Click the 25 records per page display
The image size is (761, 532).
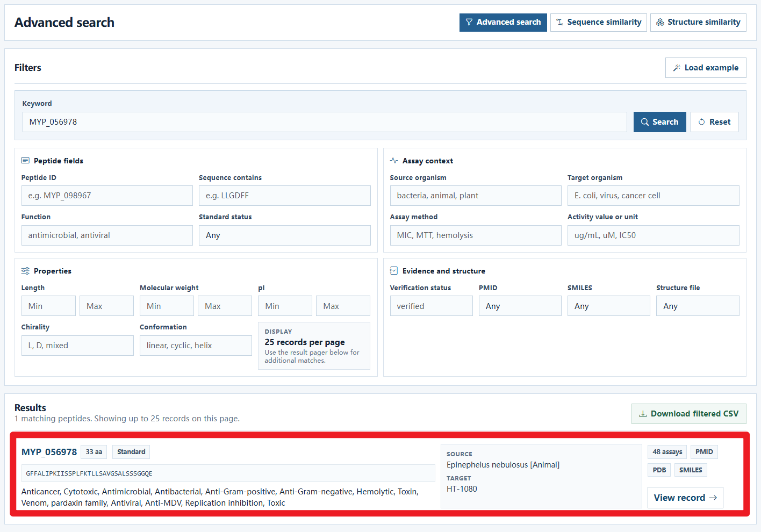314,346
